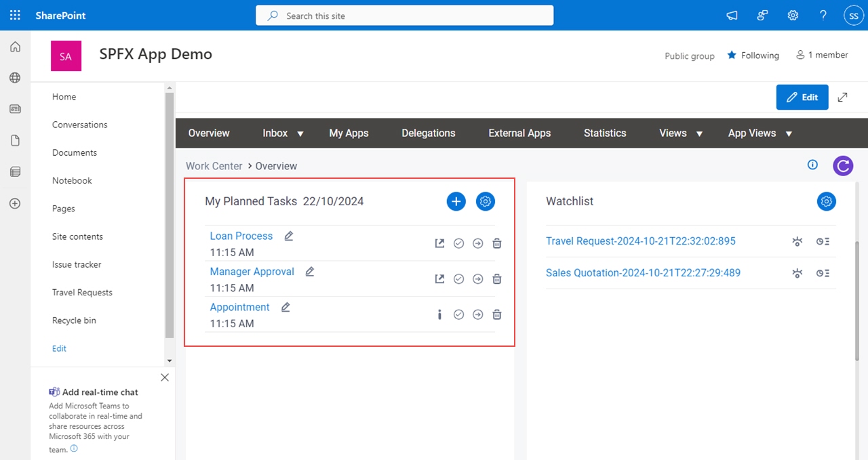The width and height of the screenshot is (868, 460).
Task: Open the Help question mark icon
Action: click(x=823, y=15)
